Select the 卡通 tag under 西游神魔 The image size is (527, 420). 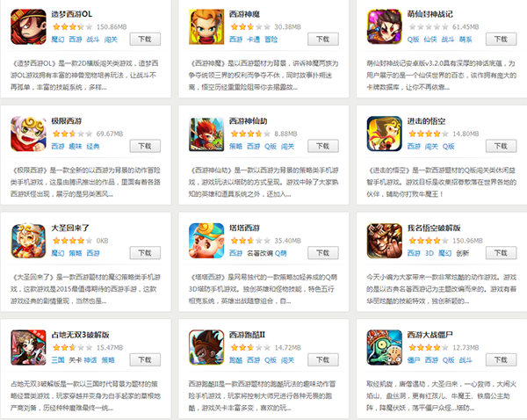point(253,40)
